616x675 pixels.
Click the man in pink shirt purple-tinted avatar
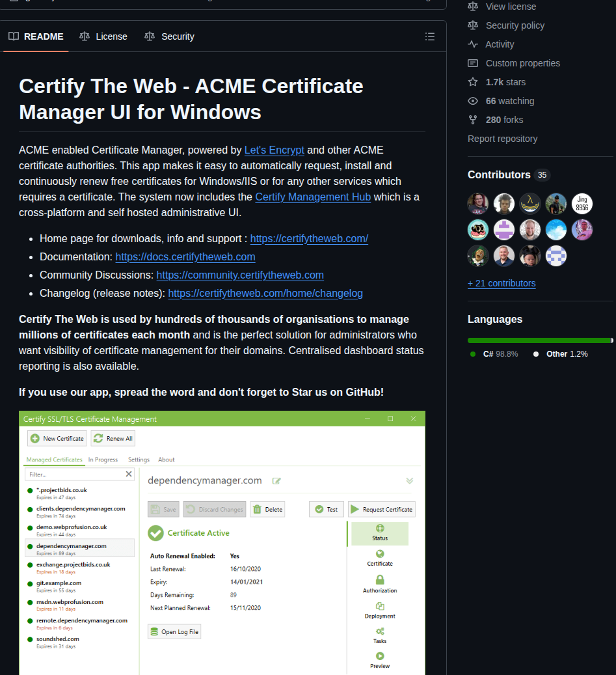(x=582, y=230)
